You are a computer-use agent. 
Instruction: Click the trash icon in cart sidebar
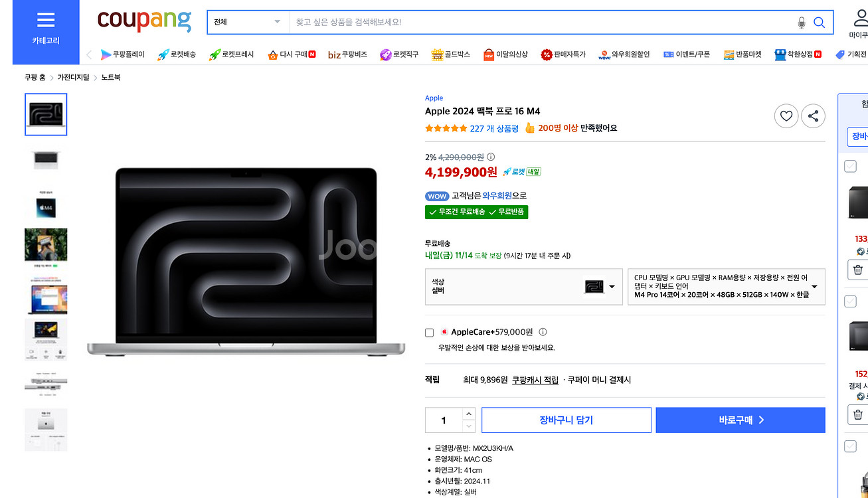pyautogui.click(x=858, y=270)
